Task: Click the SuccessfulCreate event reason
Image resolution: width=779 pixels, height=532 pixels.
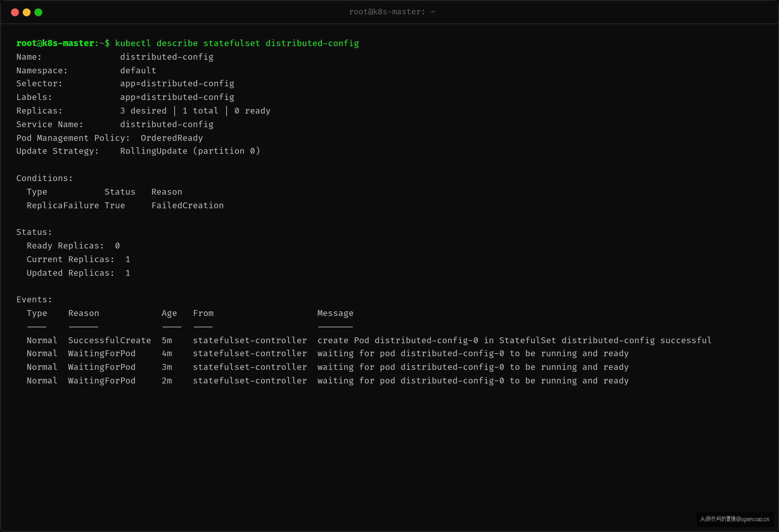Action: point(110,340)
